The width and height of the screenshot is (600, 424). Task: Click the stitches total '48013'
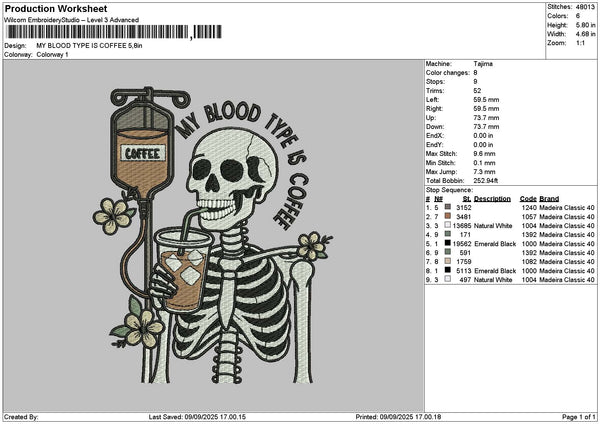(585, 7)
